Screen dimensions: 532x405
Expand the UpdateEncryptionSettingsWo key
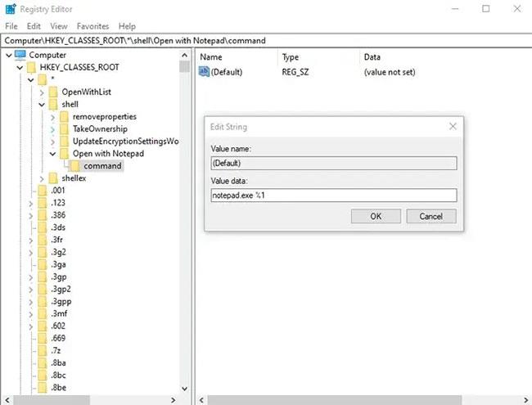point(52,142)
